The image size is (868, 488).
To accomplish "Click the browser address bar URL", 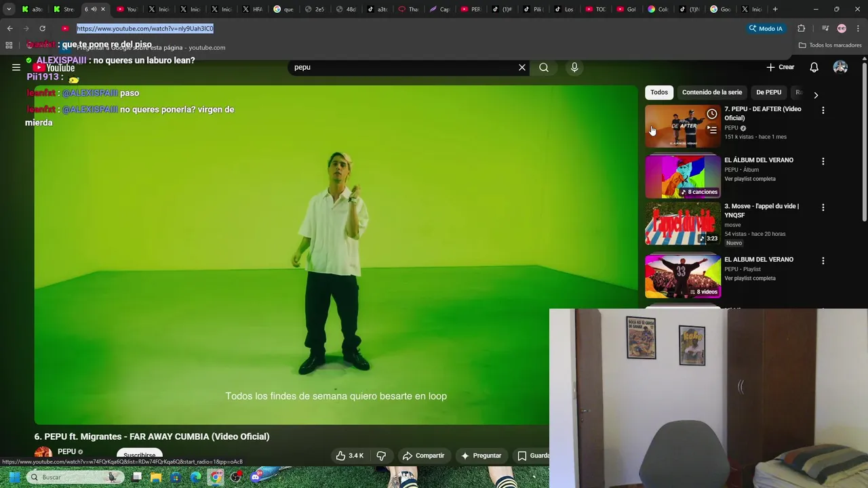I will pyautogui.click(x=145, y=28).
